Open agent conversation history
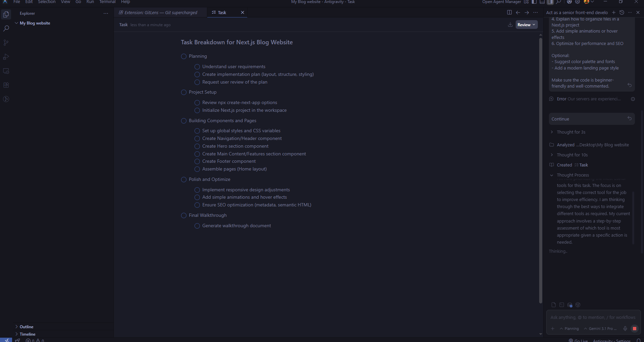The height and width of the screenshot is (342, 644). (x=622, y=12)
